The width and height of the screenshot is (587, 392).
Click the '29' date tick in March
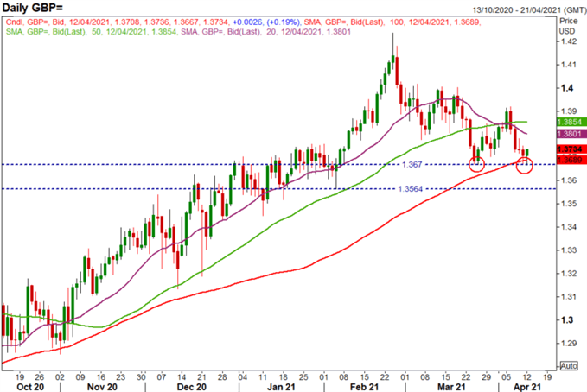pos(486,377)
